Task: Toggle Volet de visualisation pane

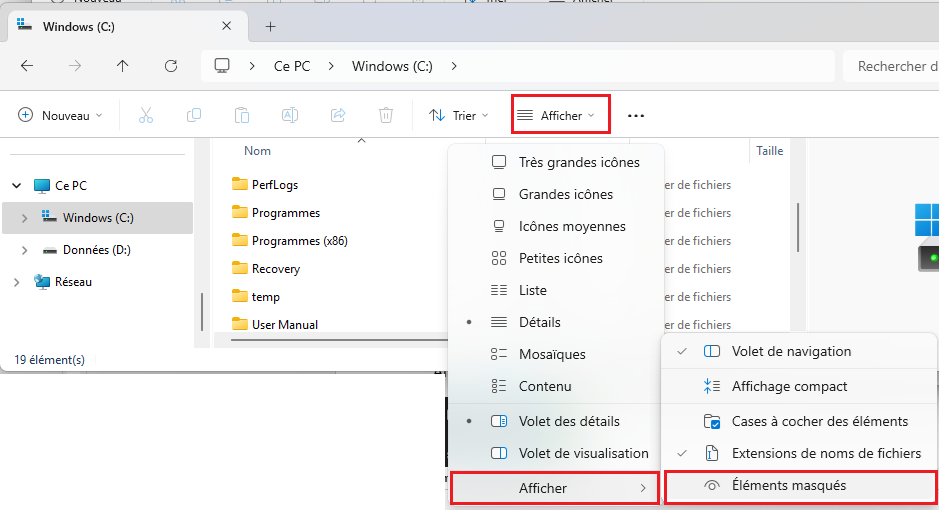Action: pos(556,453)
